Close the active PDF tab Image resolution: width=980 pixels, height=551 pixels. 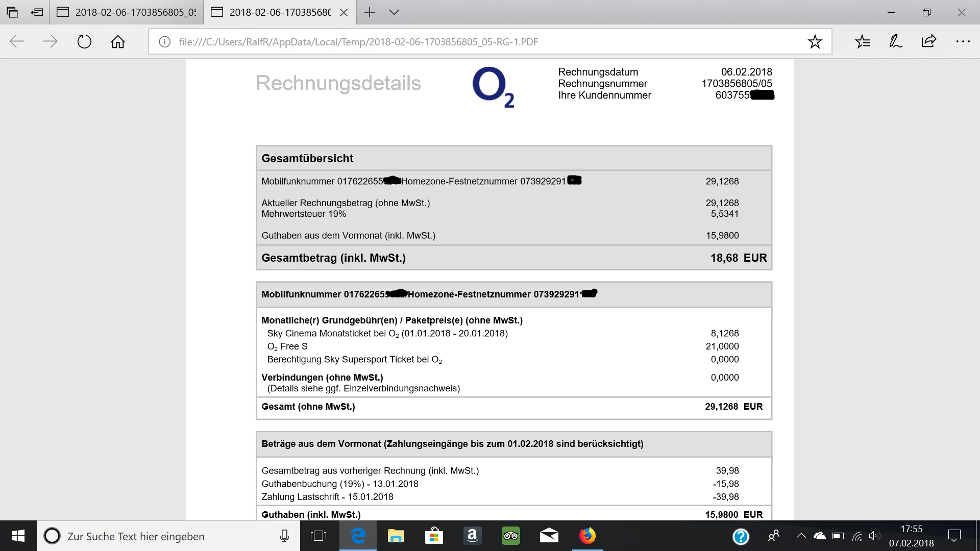[x=344, y=13]
